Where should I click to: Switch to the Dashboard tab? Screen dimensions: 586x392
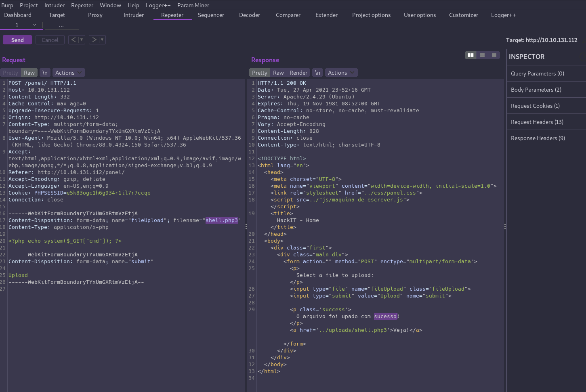(x=18, y=15)
